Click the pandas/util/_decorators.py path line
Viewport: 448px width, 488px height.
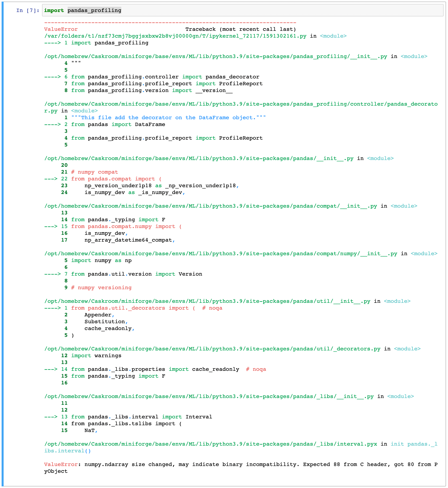coord(212,349)
